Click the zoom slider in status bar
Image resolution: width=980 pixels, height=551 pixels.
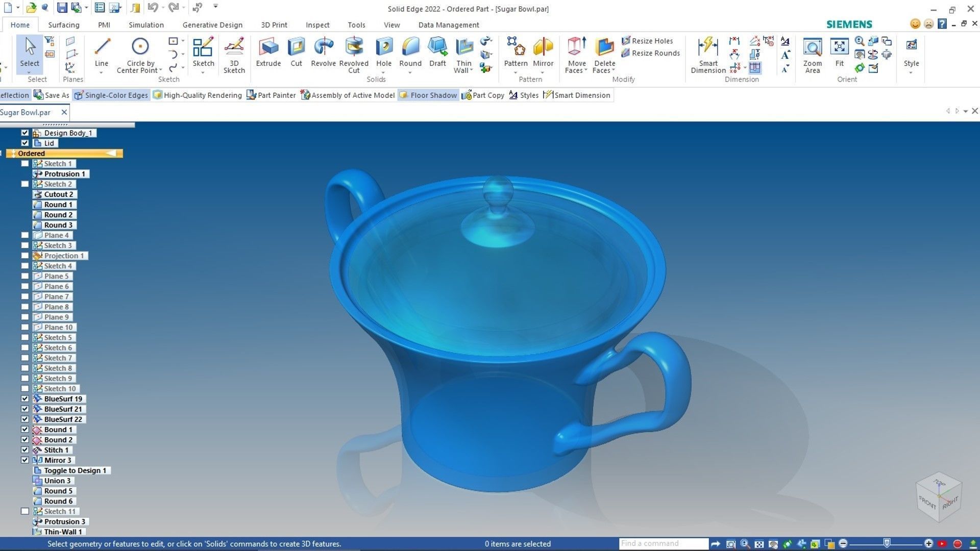click(887, 543)
